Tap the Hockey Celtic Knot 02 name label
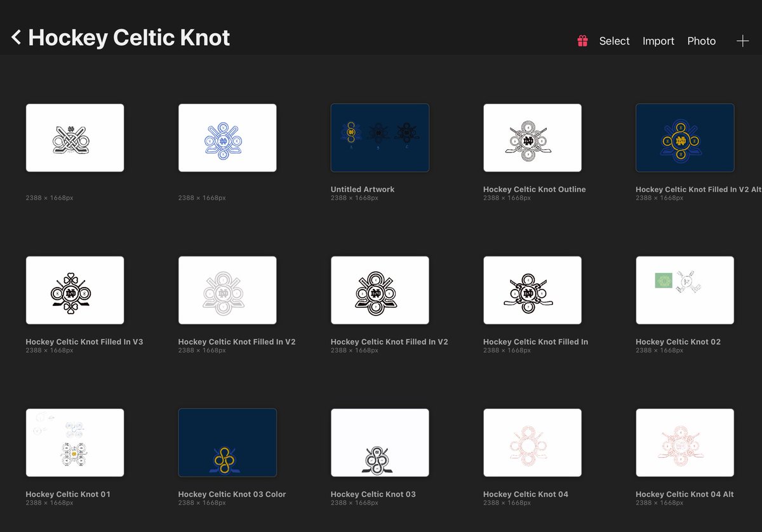762x532 pixels. (678, 342)
